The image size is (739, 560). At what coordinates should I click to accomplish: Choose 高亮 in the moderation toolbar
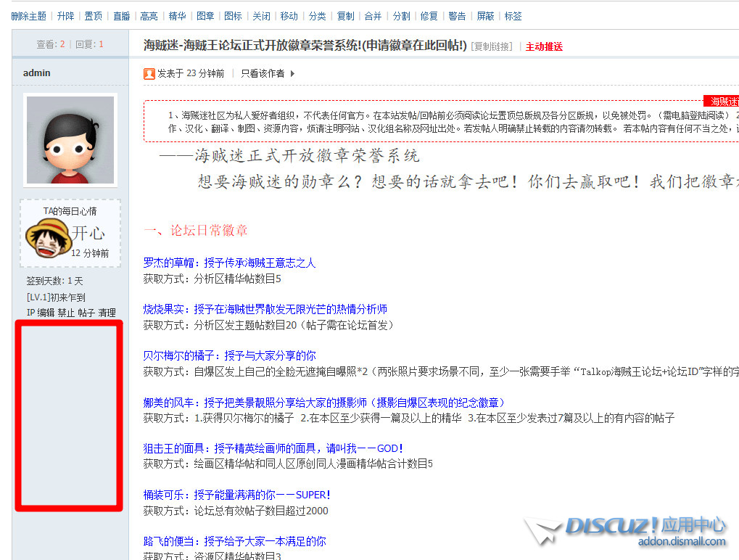pyautogui.click(x=149, y=16)
